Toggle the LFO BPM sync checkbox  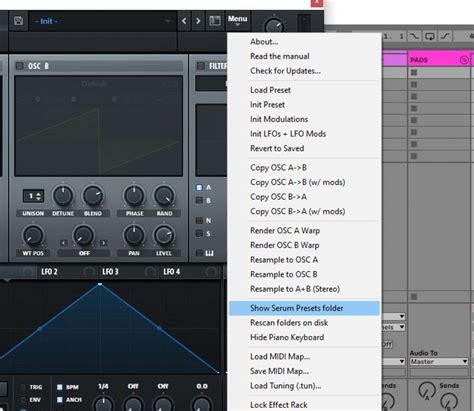pyautogui.click(x=60, y=387)
